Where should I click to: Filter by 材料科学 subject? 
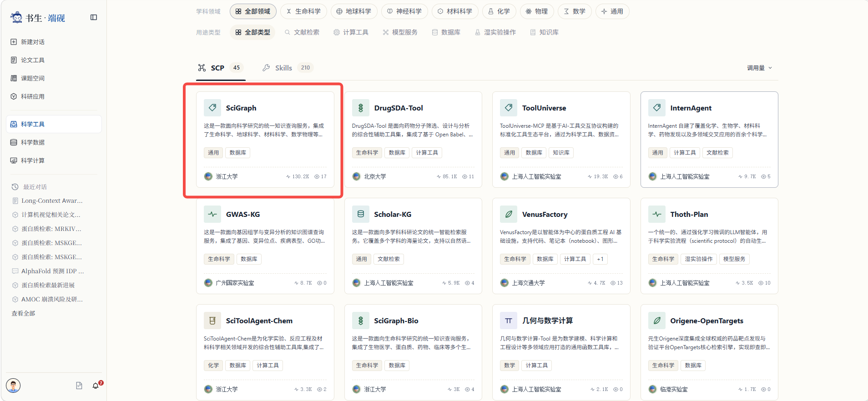pos(455,11)
